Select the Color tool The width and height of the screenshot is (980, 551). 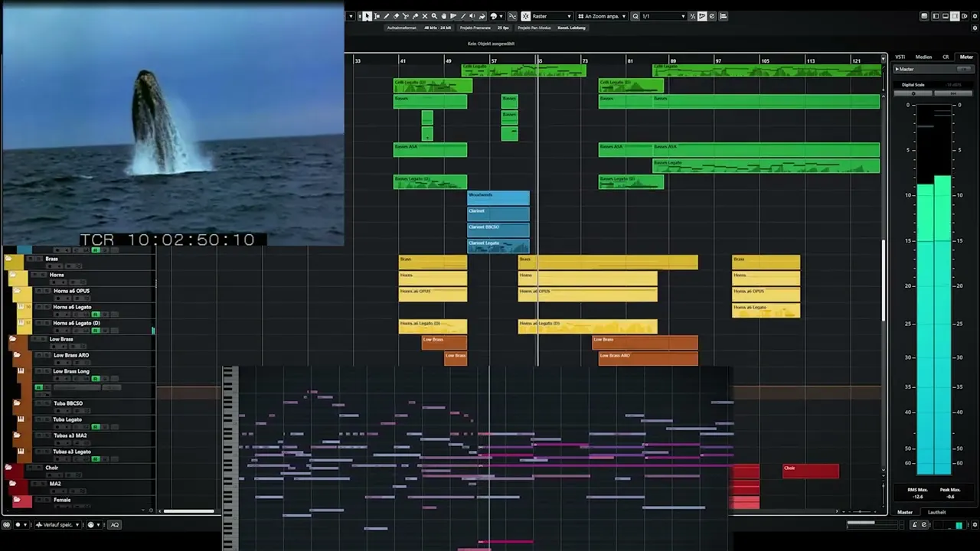[x=482, y=16]
